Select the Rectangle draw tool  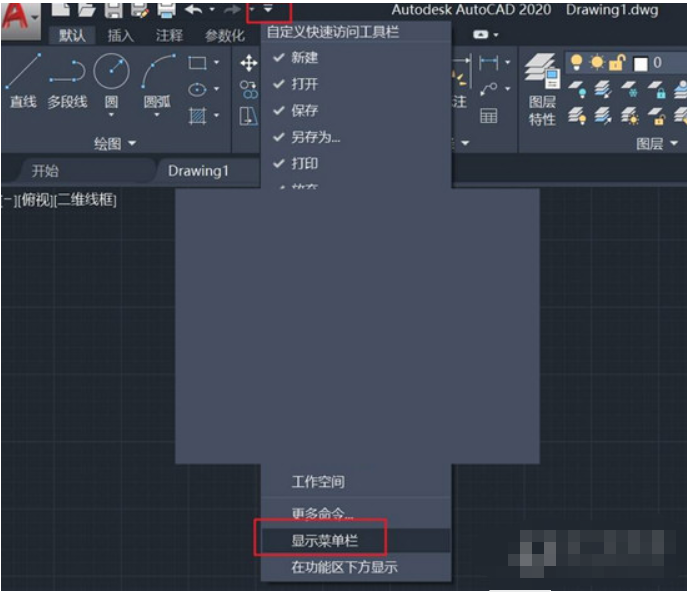coord(197,63)
